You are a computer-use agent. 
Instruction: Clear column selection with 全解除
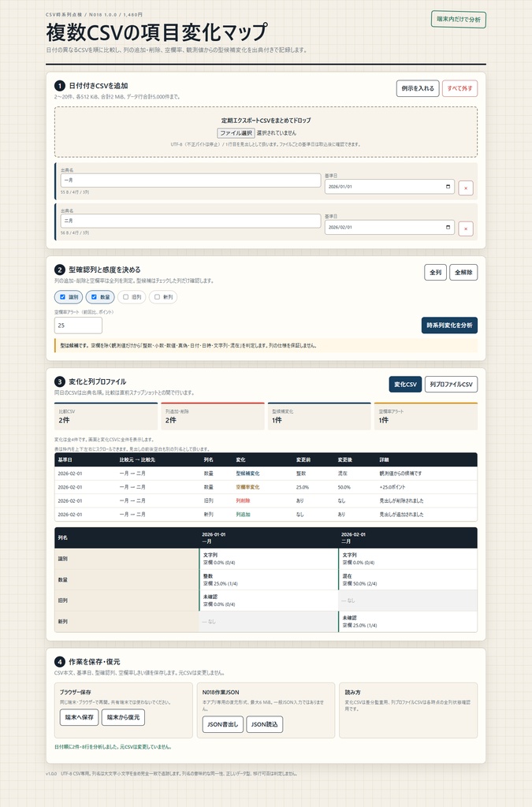coord(463,272)
